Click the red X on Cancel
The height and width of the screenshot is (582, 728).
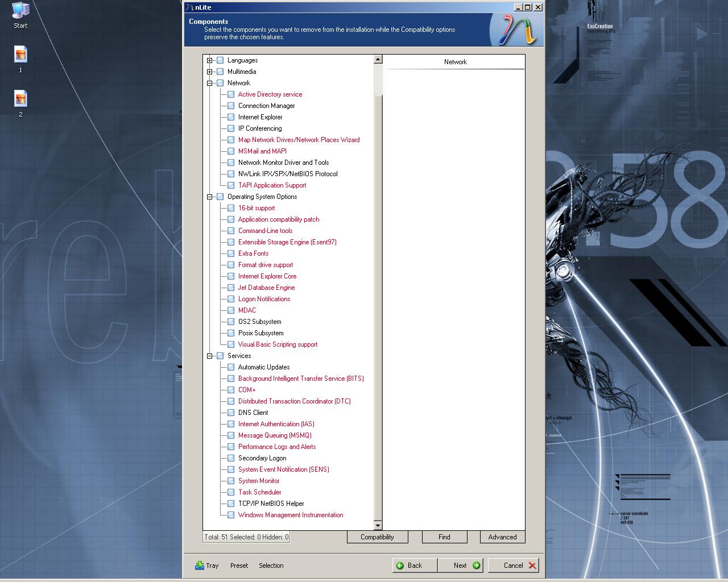coord(532,565)
